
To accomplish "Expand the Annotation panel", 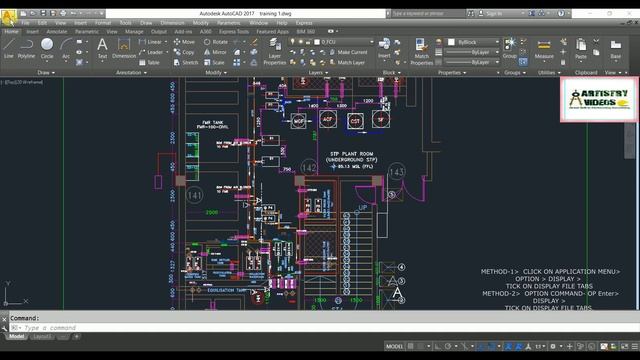I will [x=131, y=72].
